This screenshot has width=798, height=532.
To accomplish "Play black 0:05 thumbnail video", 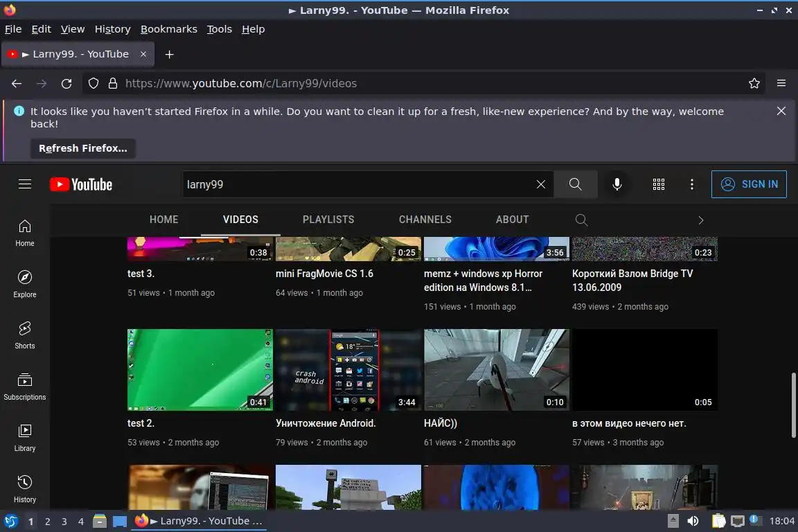I will 645,370.
